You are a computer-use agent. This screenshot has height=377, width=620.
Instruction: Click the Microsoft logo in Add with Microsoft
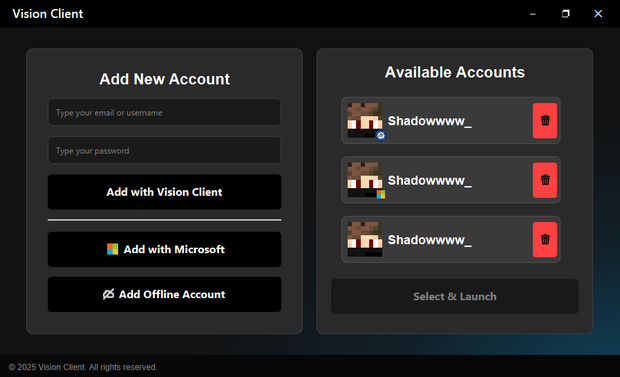tap(112, 249)
